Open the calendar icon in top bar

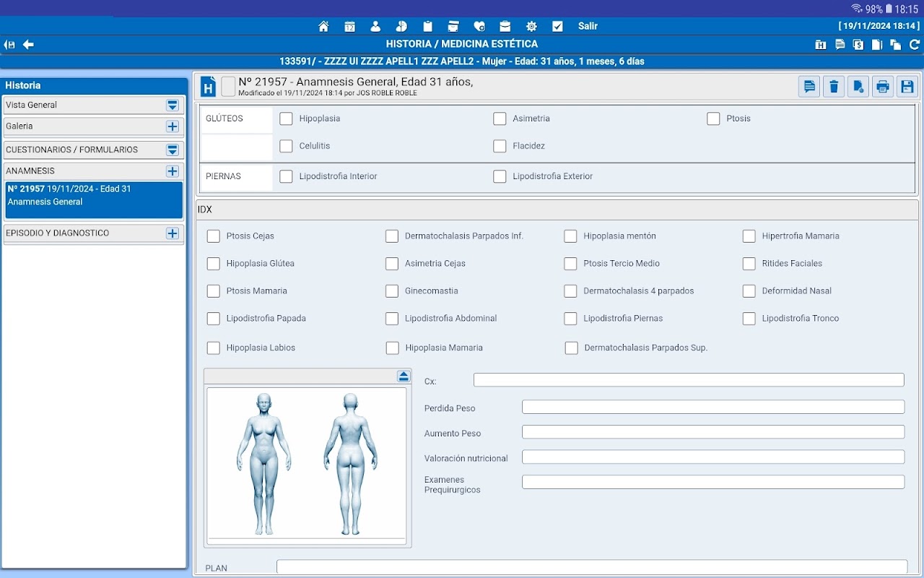click(349, 26)
